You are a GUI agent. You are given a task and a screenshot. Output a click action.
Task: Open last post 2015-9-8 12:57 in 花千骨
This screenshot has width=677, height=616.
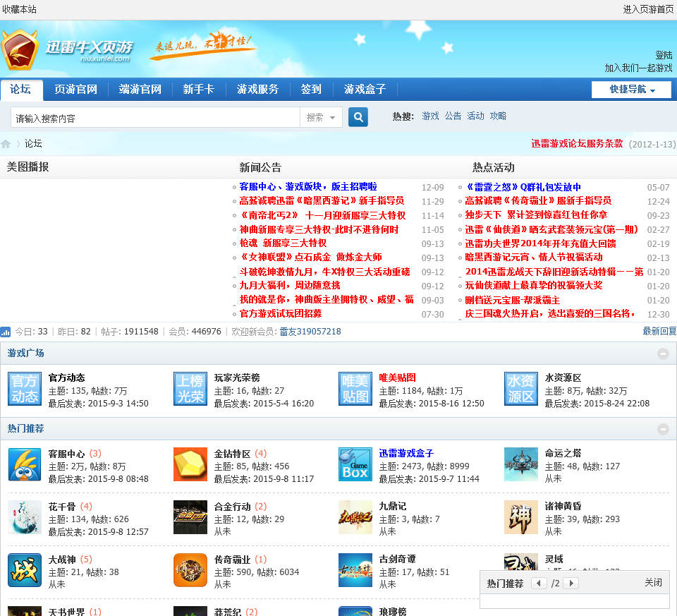118,532
